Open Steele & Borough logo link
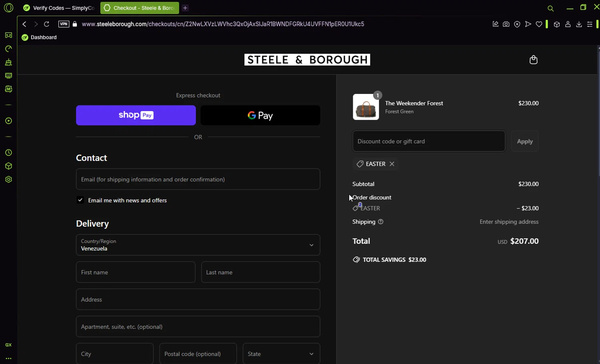 pyautogui.click(x=307, y=60)
